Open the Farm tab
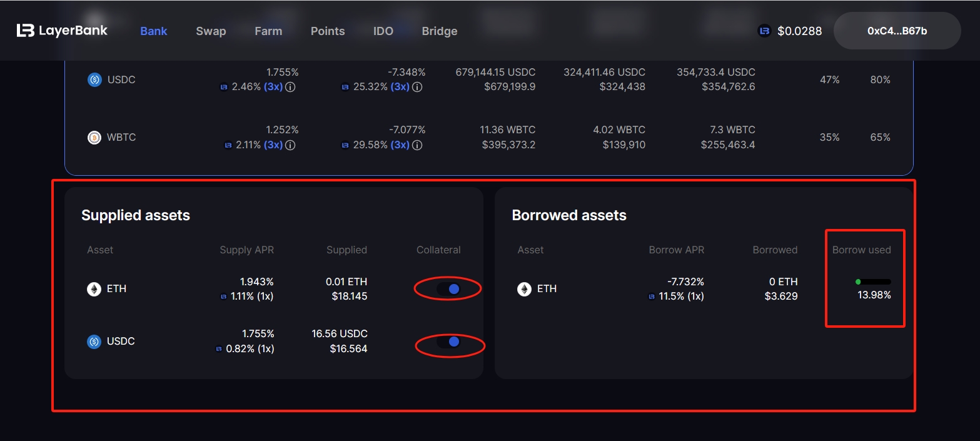The width and height of the screenshot is (980, 441). 268,31
